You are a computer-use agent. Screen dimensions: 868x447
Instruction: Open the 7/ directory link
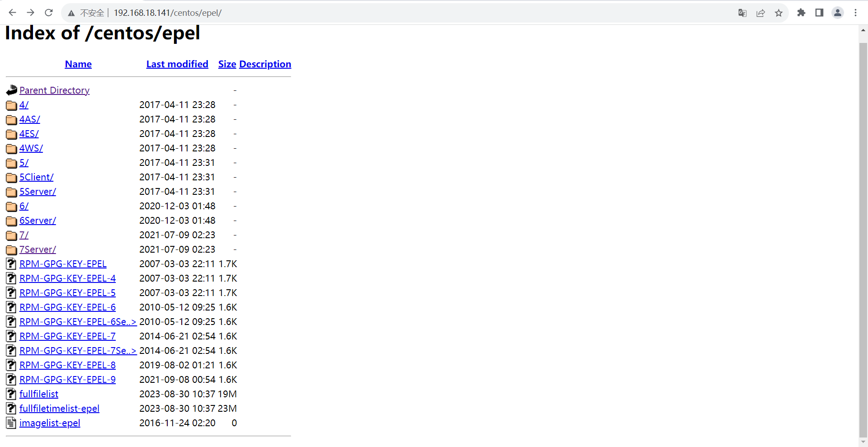pos(24,235)
